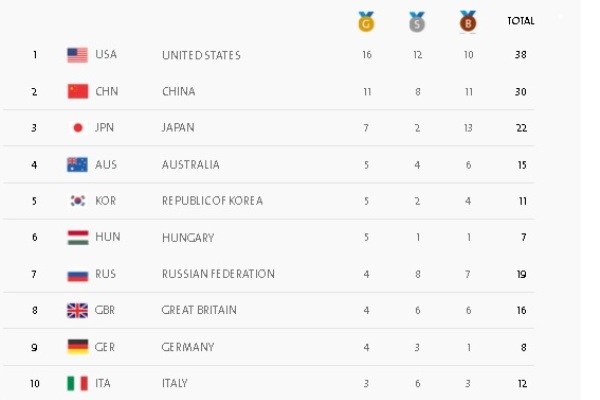Click the Great Britain flag icon
600x400 pixels.
78,310
